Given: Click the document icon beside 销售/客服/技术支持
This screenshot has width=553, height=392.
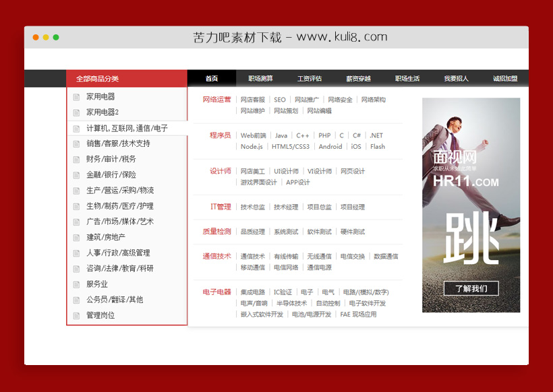Looking at the screenshot, I should point(77,143).
